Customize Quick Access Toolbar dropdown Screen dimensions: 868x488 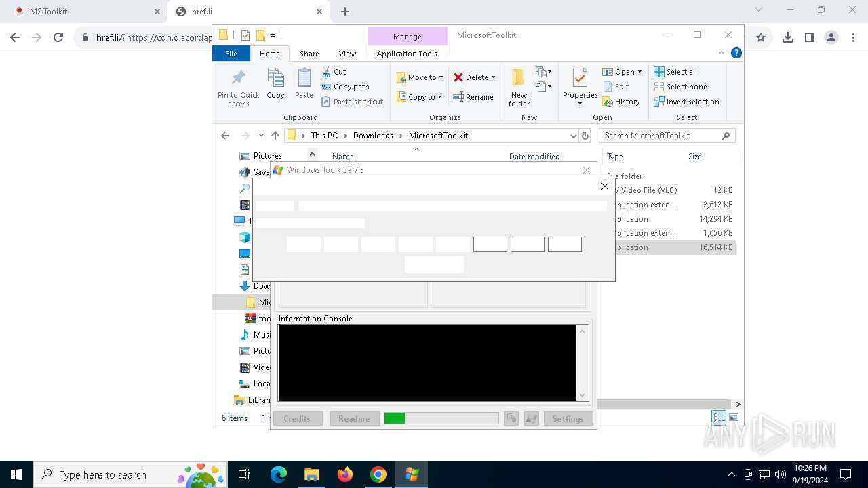(273, 35)
